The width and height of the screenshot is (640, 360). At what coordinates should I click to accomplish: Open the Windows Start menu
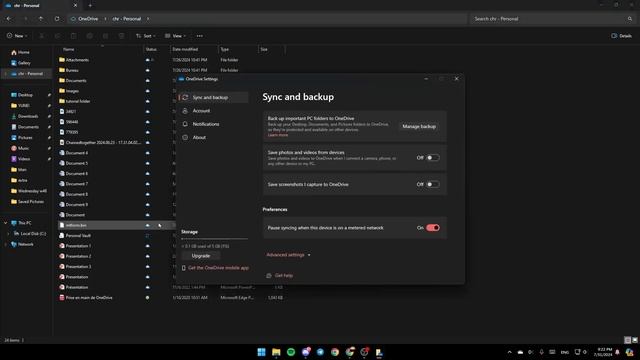(261, 352)
